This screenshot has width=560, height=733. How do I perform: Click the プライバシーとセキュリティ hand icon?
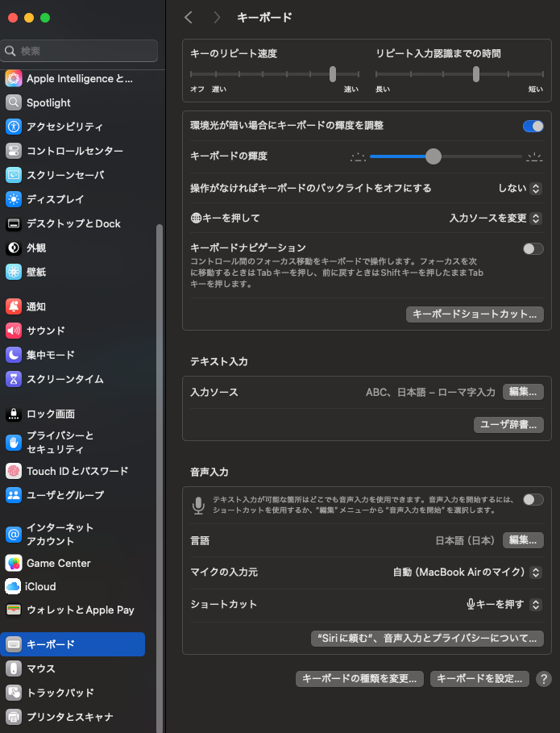click(x=14, y=443)
